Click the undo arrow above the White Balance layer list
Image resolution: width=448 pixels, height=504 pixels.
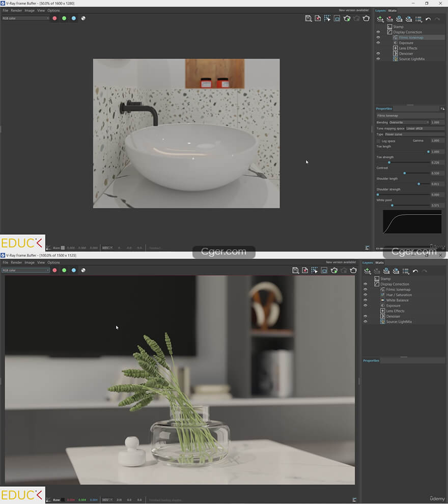point(415,271)
